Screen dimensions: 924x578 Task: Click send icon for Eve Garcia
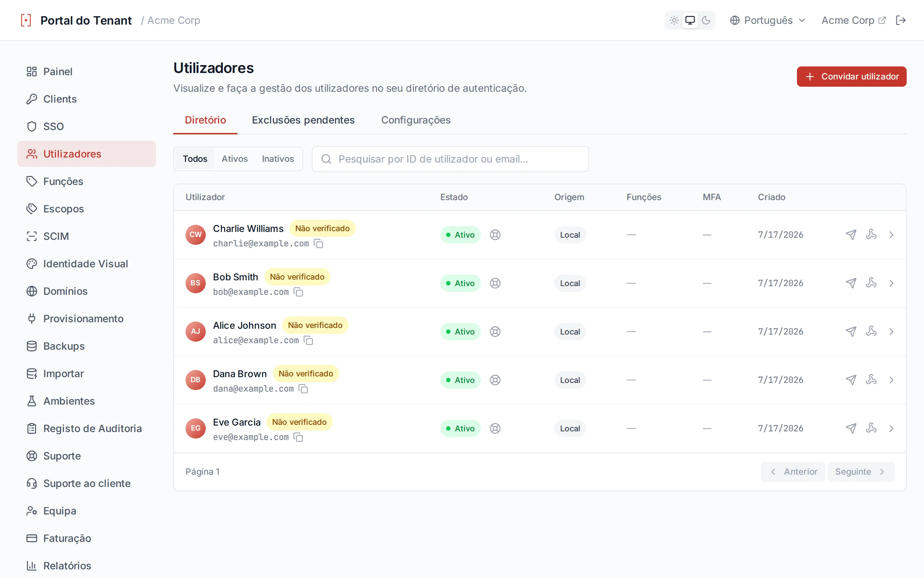point(851,428)
